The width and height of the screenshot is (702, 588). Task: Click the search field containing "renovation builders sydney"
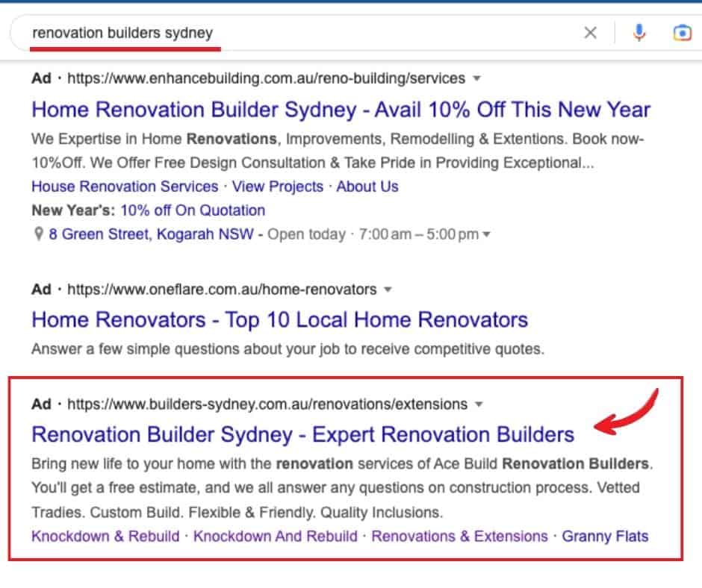click(299, 33)
